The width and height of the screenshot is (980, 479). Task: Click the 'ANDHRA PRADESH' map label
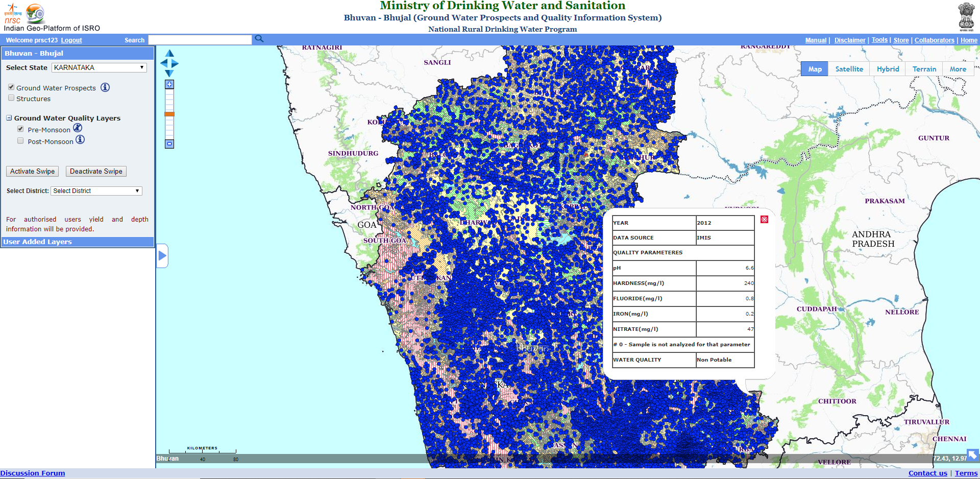[x=873, y=239]
